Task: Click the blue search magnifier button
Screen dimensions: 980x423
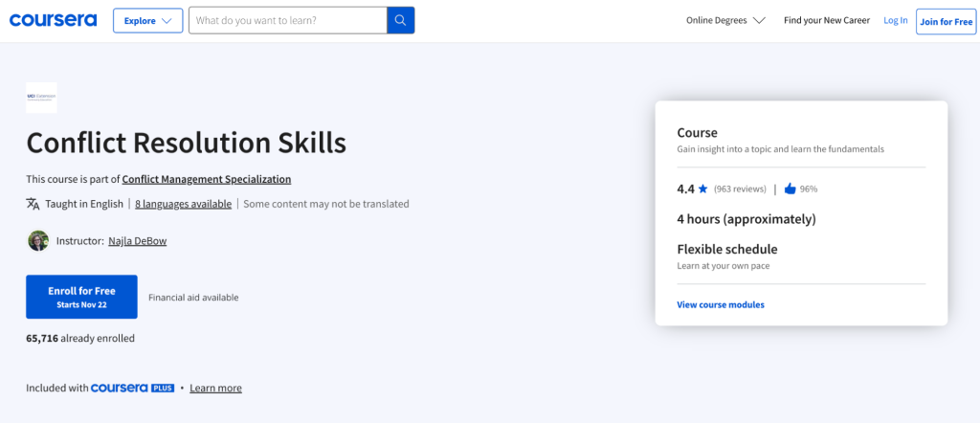Action: [x=401, y=20]
